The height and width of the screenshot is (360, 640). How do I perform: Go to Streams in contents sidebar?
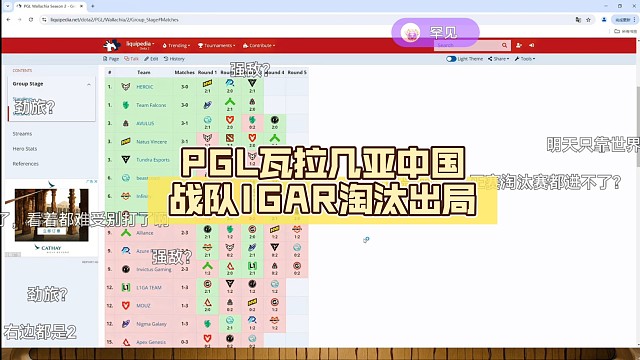click(22, 134)
